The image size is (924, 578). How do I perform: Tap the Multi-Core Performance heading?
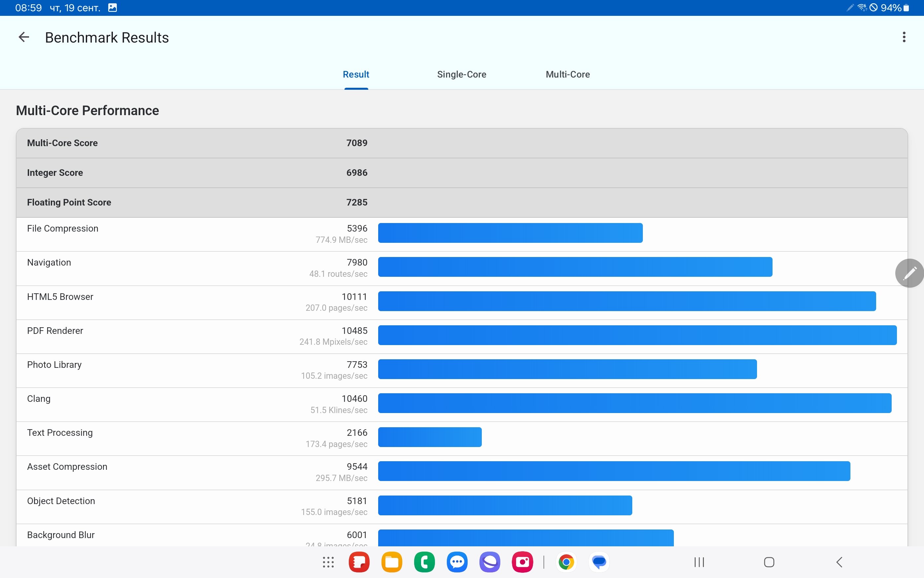87,111
